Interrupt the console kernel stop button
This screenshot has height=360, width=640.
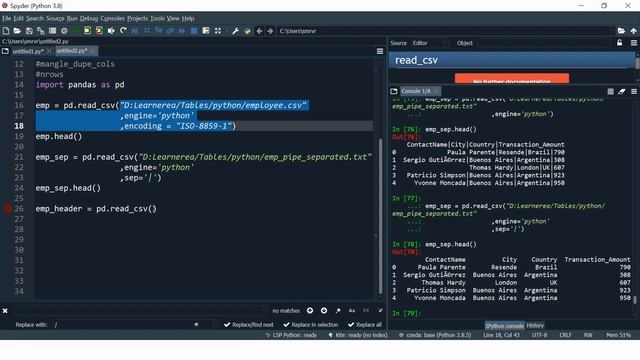[611, 91]
